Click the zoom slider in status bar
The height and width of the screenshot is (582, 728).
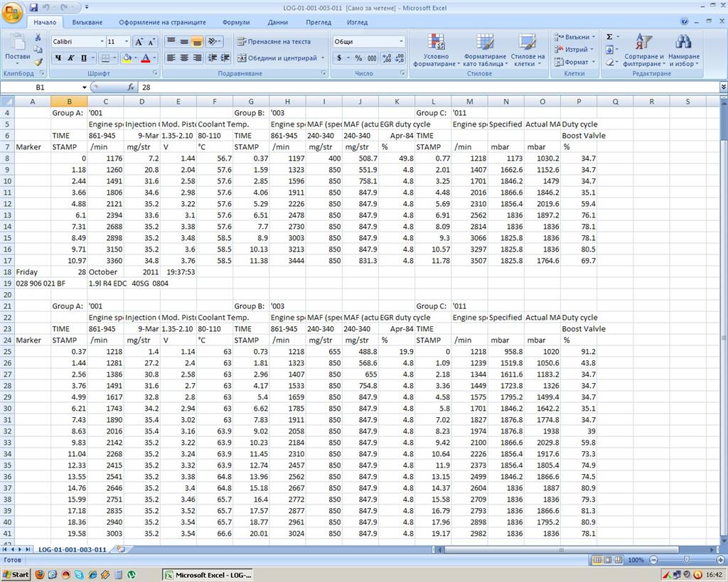coord(687,560)
